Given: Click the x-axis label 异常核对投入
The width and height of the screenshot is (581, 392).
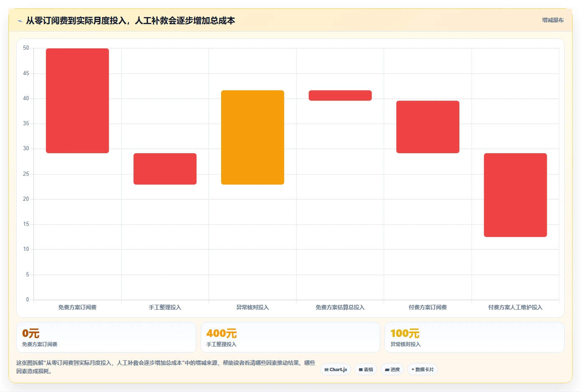Looking at the screenshot, I should [x=252, y=307].
